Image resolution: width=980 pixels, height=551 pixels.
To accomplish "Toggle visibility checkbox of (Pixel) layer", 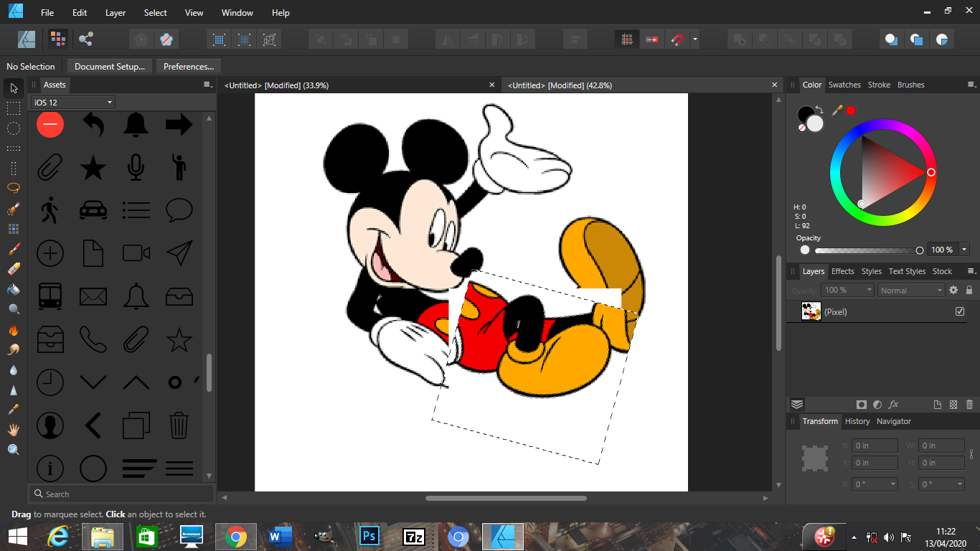I will [960, 311].
